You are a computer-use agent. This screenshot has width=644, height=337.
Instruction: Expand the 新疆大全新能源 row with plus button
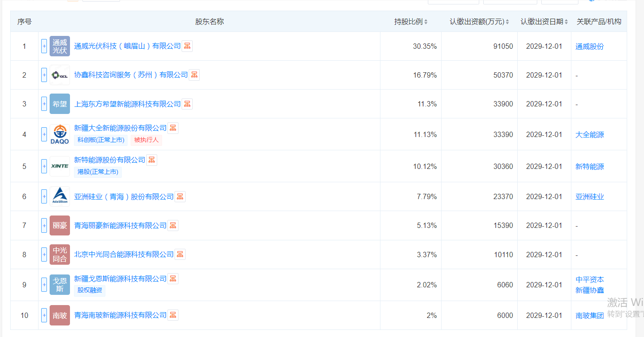[x=44, y=134]
